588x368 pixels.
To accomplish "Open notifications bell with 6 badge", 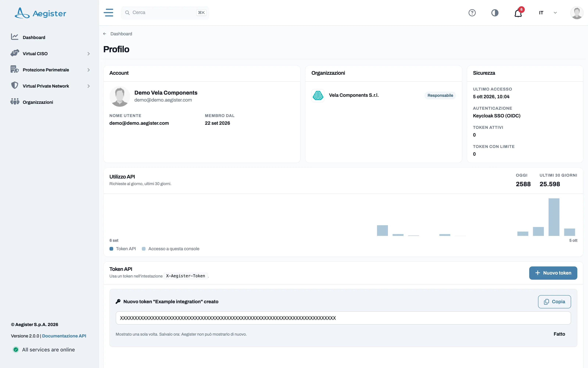I will tap(518, 13).
